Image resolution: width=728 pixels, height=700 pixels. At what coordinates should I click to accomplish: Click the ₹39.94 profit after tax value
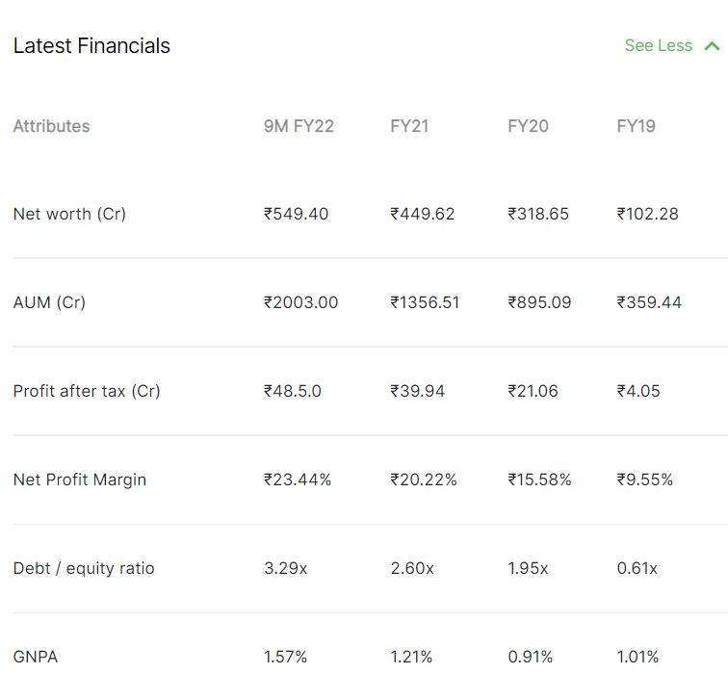pos(417,391)
